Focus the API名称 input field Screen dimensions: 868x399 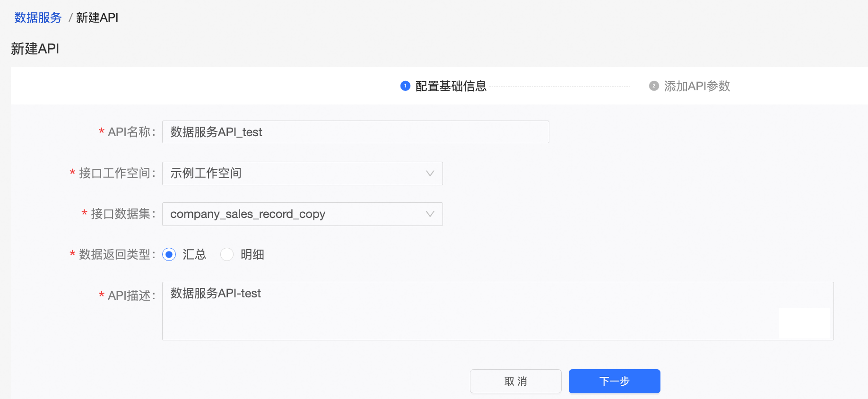356,132
